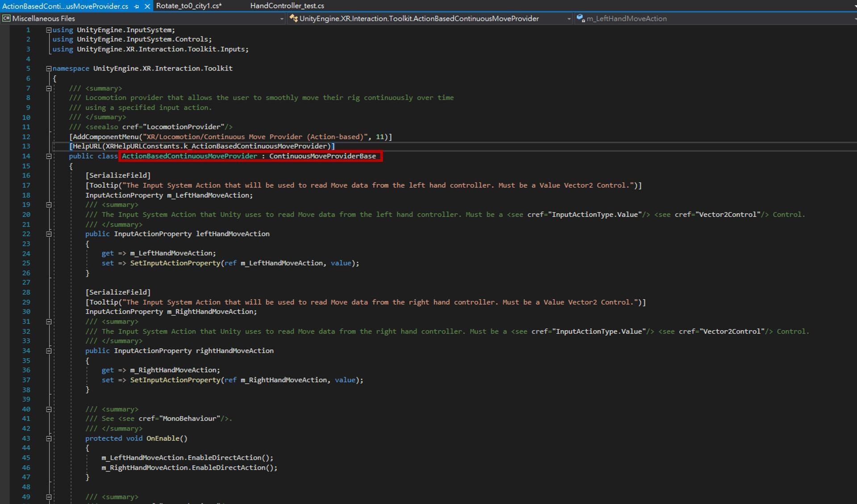Image resolution: width=857 pixels, height=504 pixels.
Task: Open the Miscellaneous Files project dropdown
Action: pos(282,19)
